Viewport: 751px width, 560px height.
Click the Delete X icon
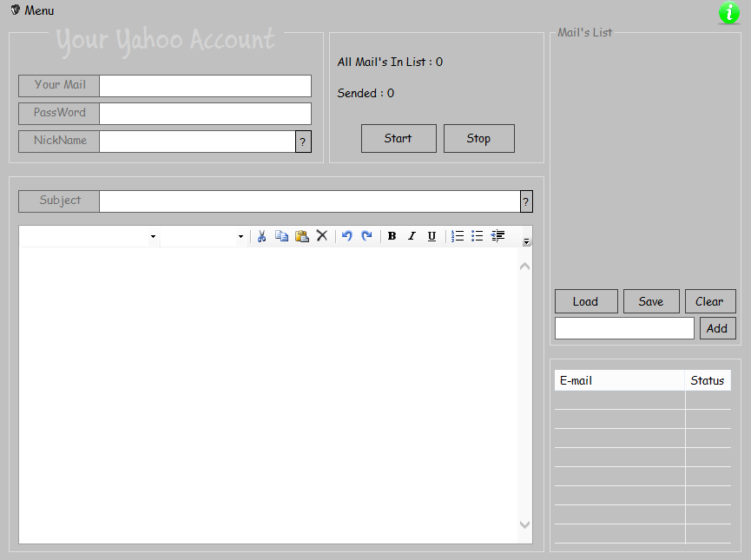(x=322, y=235)
